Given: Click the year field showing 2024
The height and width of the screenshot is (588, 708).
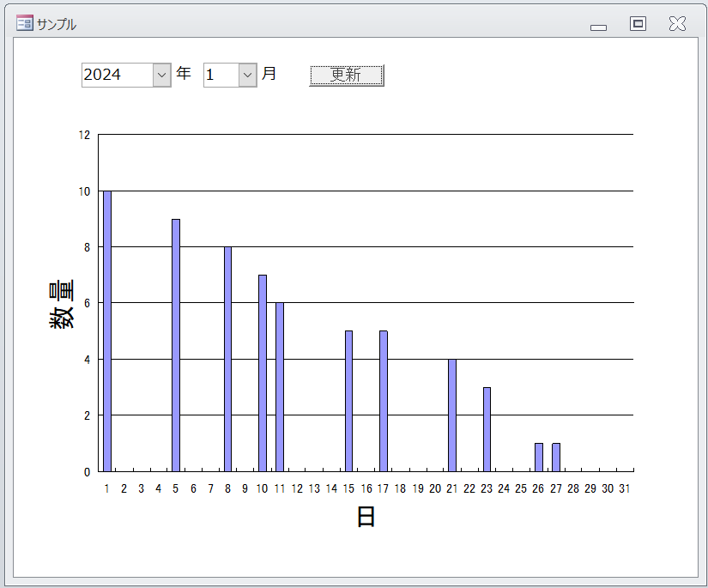Looking at the screenshot, I should 118,75.
